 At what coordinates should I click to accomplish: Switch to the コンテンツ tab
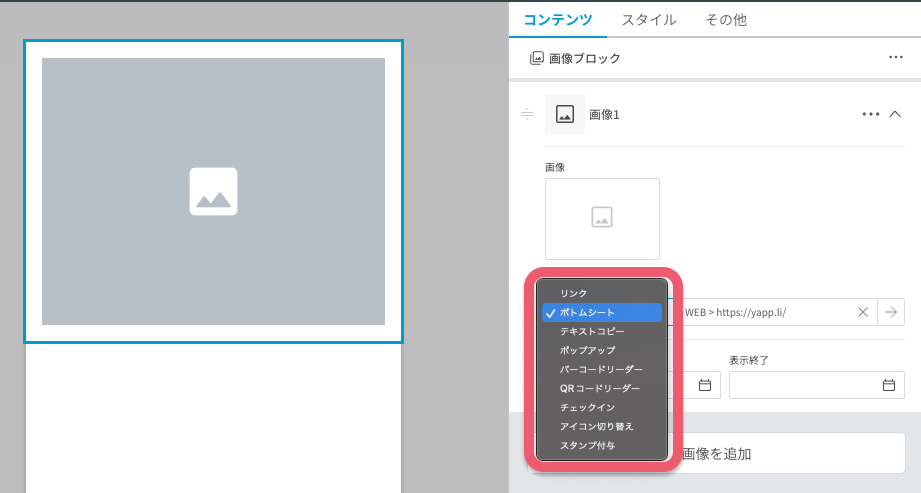point(557,19)
